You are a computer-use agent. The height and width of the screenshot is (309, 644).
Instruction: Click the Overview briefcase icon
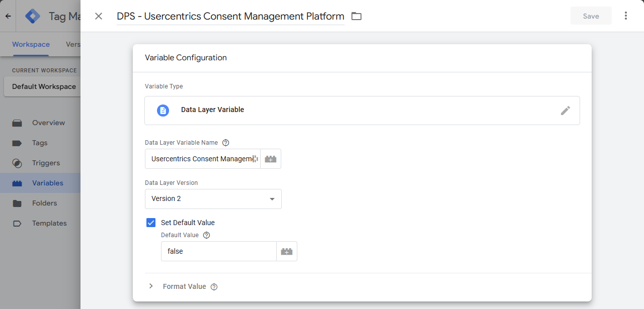pyautogui.click(x=17, y=123)
